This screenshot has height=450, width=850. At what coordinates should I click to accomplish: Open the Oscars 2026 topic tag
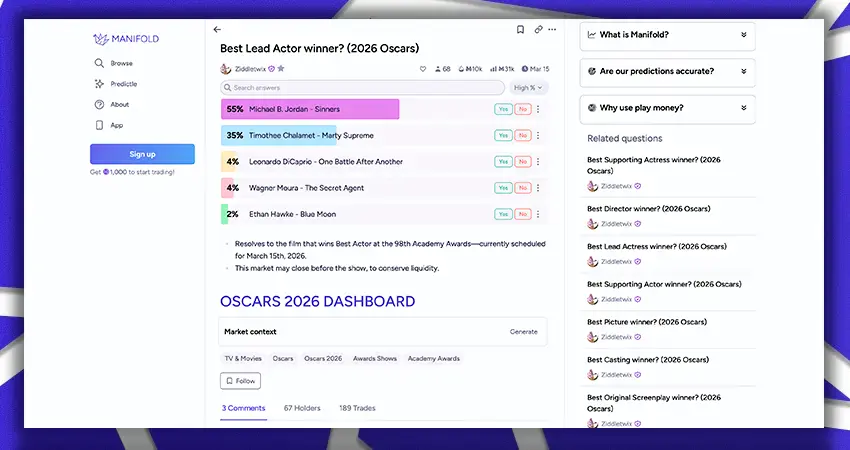pyautogui.click(x=323, y=358)
